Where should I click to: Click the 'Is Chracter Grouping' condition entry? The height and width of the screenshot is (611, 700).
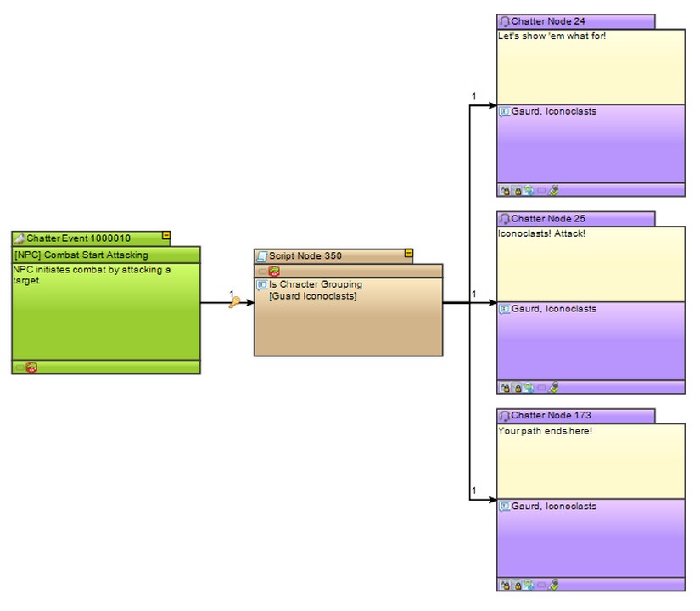click(315, 284)
